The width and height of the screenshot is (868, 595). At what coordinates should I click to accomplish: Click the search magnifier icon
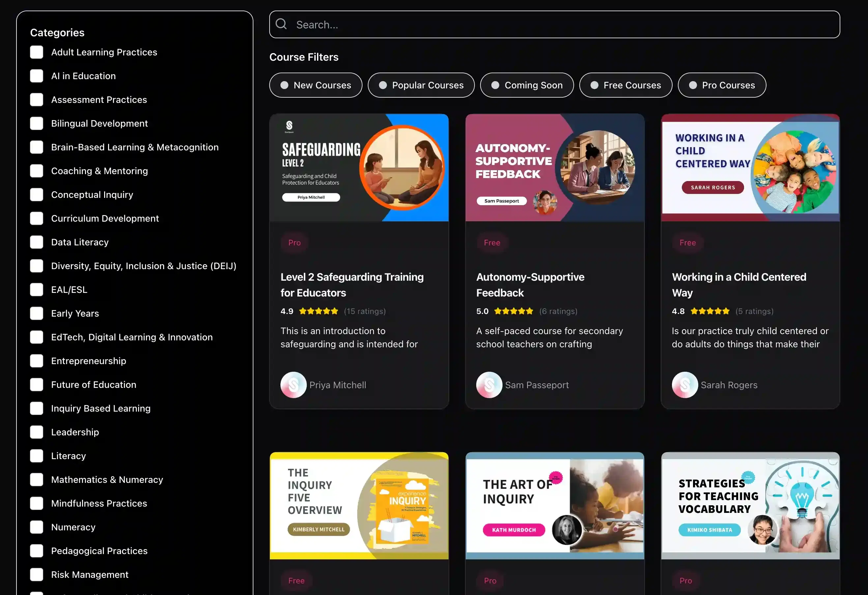pos(281,24)
